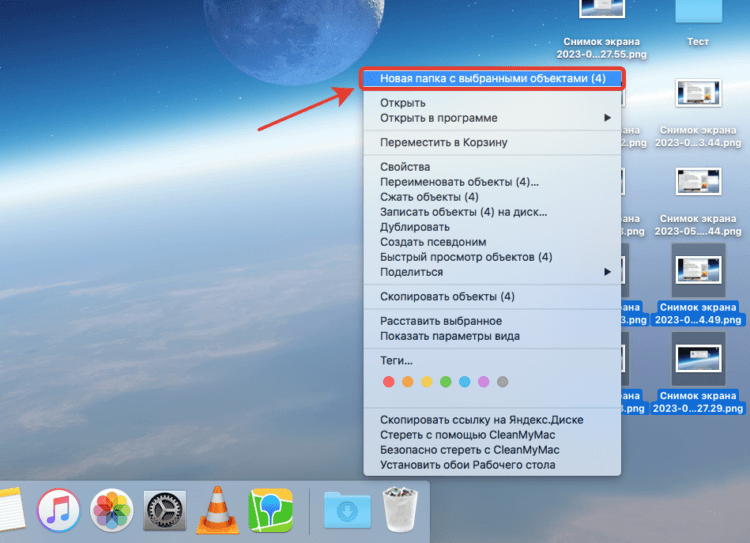Choose Создать псевдоним
Image resolution: width=750 pixels, height=543 pixels.
pos(493,242)
